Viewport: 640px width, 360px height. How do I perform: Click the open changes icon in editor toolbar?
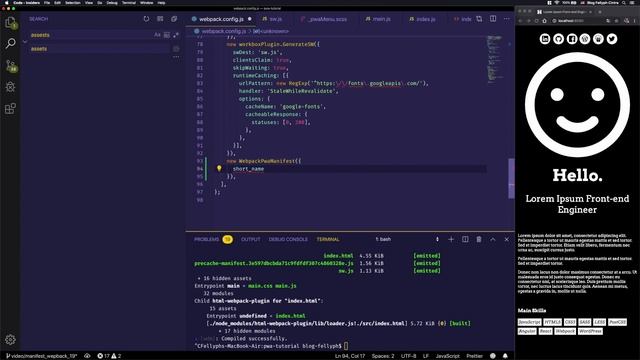[x=479, y=19]
